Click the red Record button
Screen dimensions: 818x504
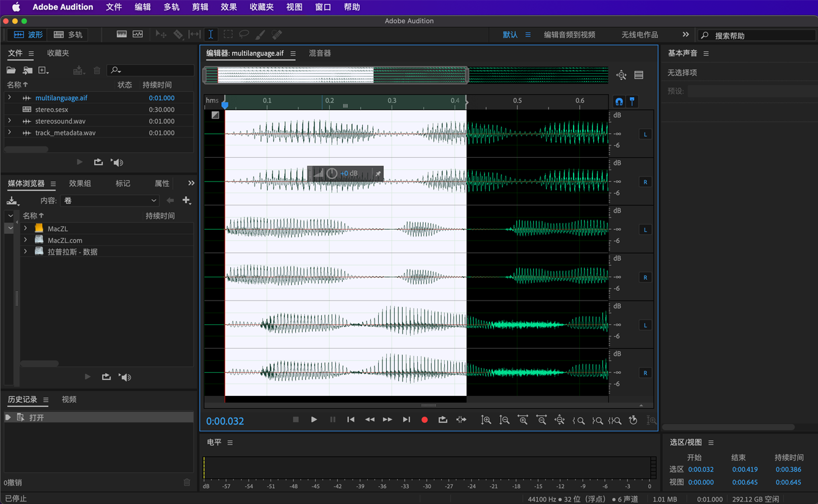(425, 420)
